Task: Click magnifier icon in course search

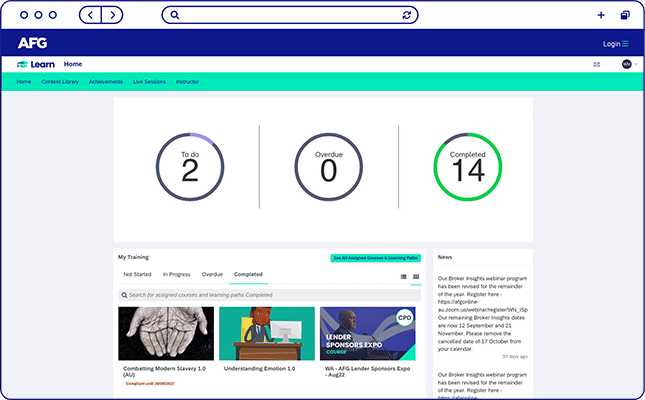Action: 124,295
